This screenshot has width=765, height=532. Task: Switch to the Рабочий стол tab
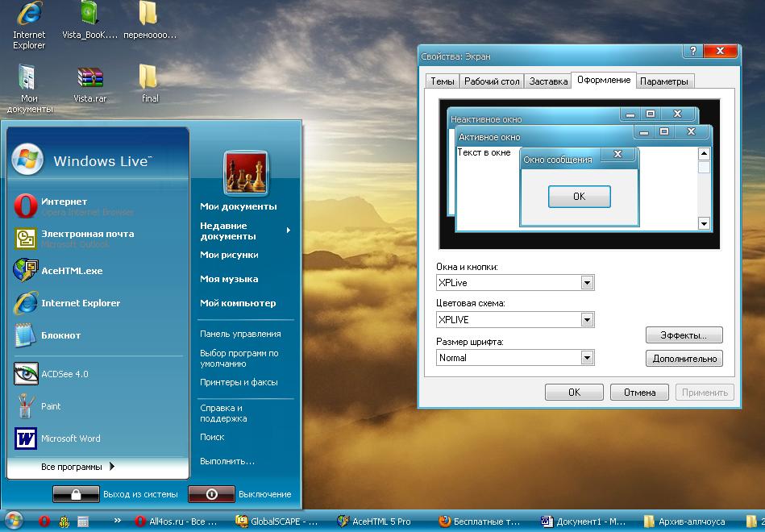[x=491, y=81]
